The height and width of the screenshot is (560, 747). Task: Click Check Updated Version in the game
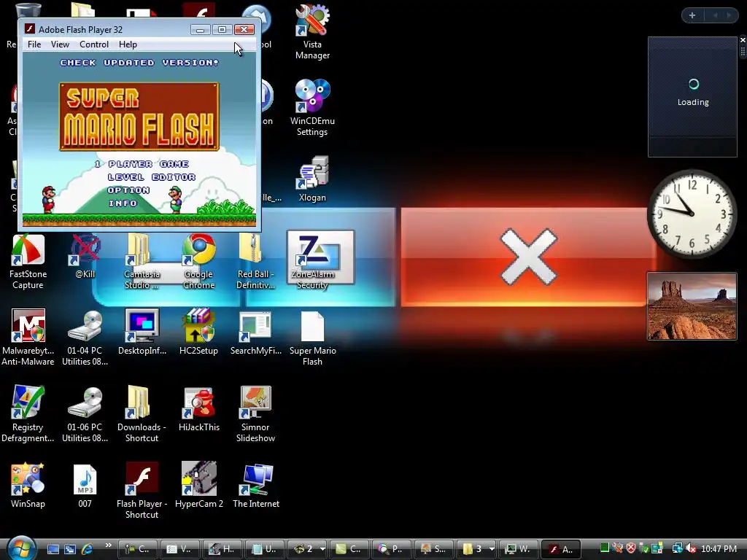pos(139,63)
